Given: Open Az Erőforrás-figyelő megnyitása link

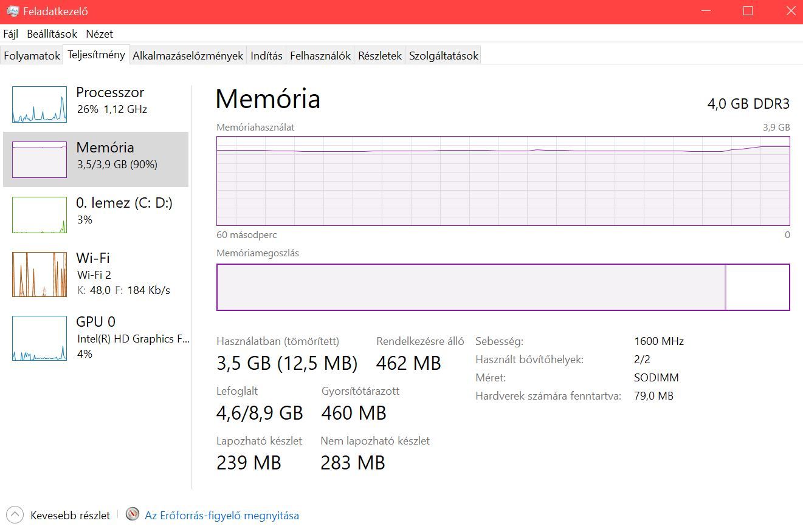Looking at the screenshot, I should 222,516.
